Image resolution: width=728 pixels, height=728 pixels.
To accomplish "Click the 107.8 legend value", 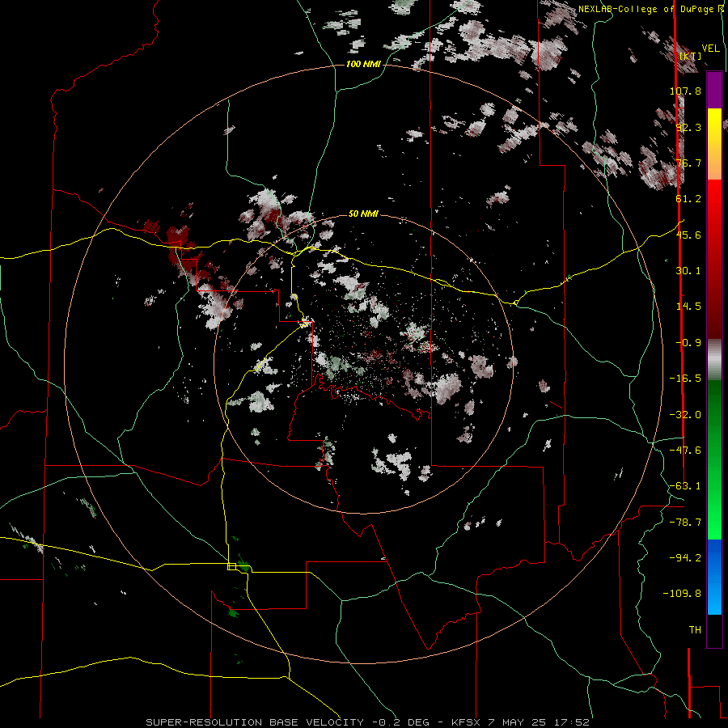I will click(685, 91).
